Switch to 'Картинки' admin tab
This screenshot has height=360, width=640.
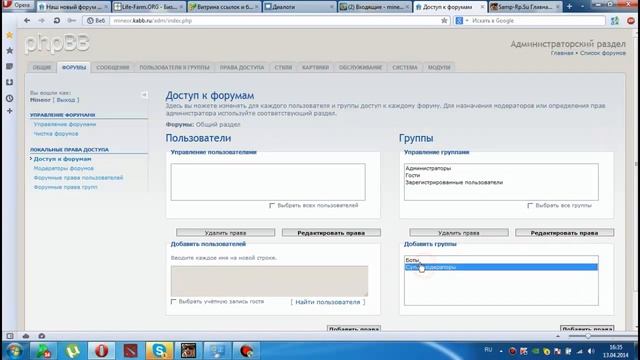click(316, 67)
